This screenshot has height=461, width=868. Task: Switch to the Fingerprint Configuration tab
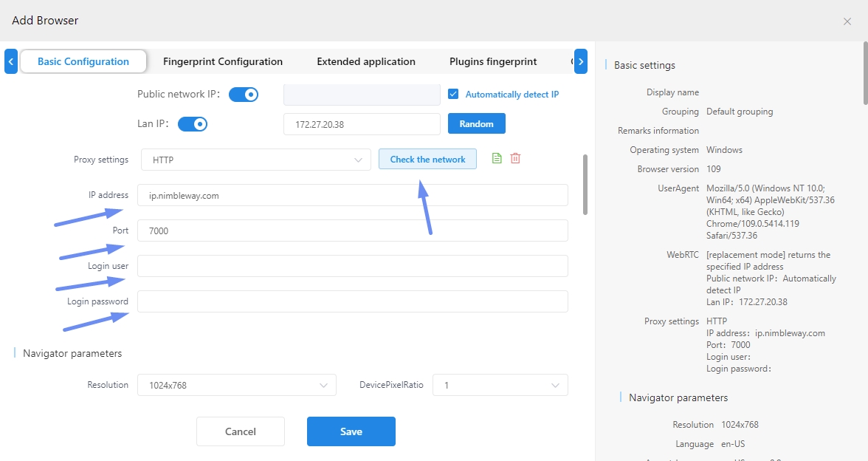(223, 61)
